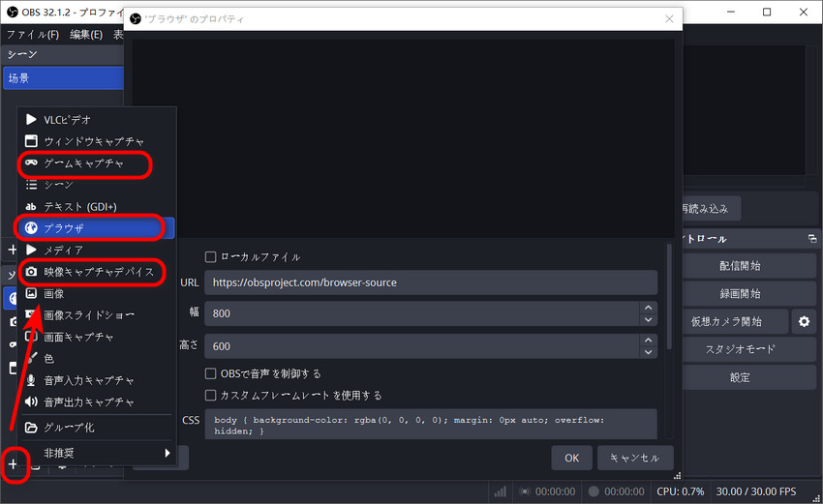The width and height of the screenshot is (823, 504).
Task: Click 配信開始 to start streaming
Action: pos(749,266)
